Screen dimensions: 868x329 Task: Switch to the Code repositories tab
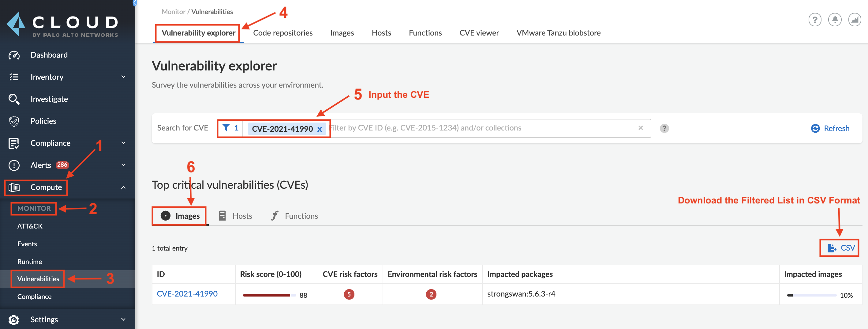(283, 33)
